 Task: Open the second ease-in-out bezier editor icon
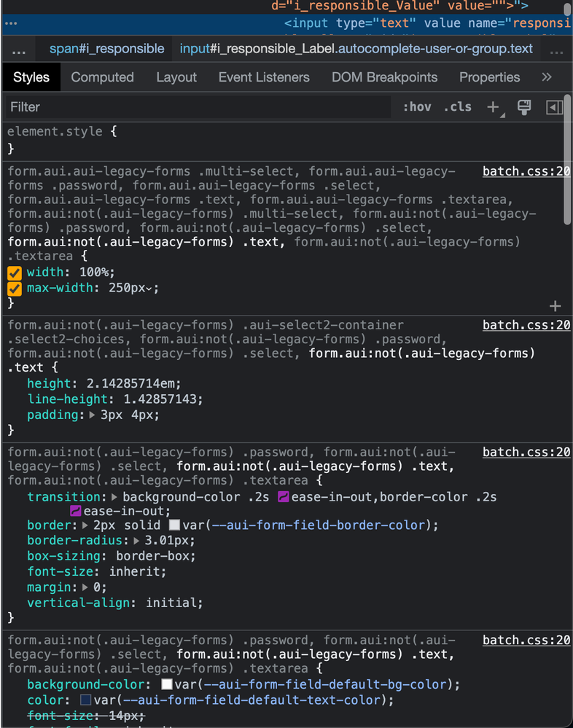75,511
